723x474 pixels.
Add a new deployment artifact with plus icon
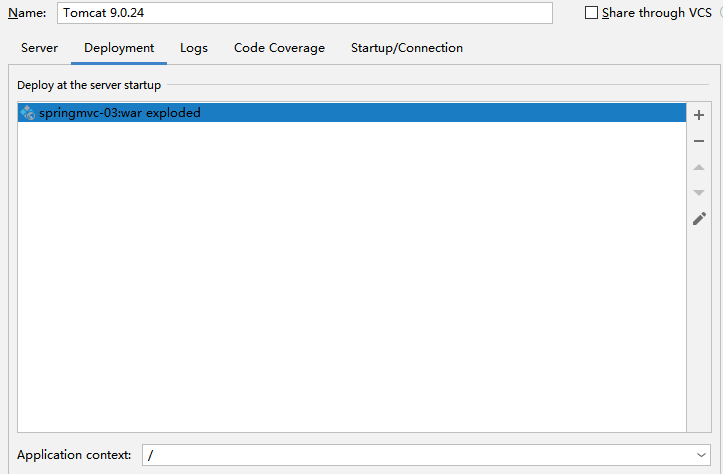(699, 115)
